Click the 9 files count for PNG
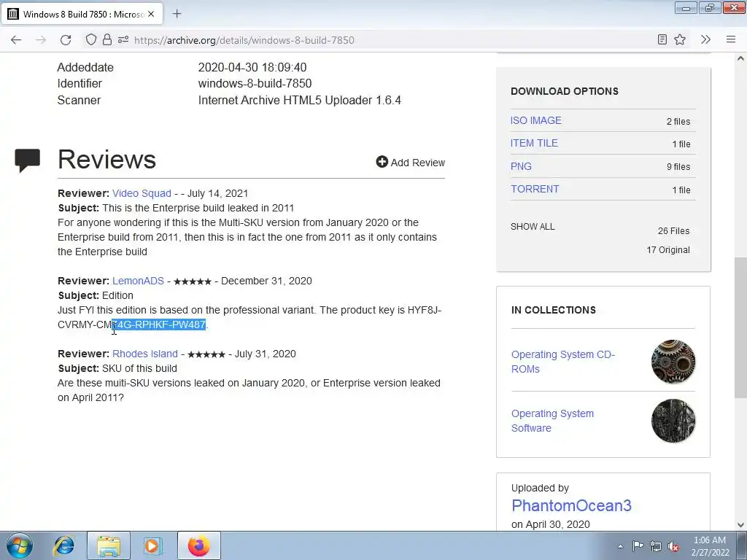The height and width of the screenshot is (560, 747). [678, 167]
